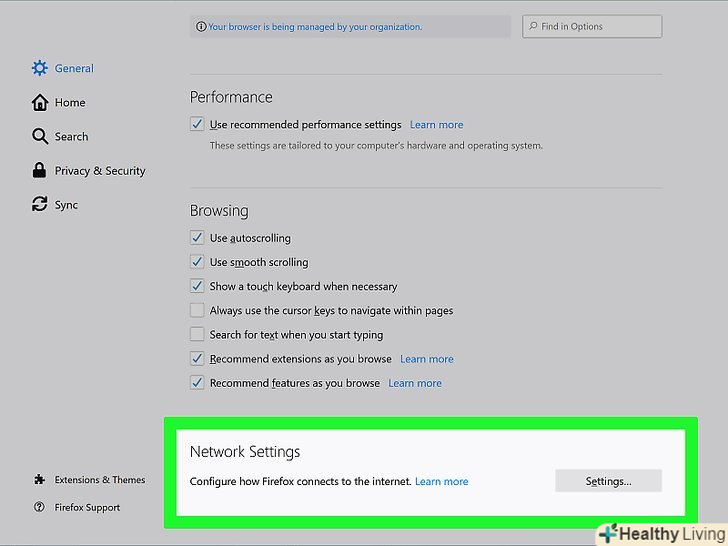This screenshot has height=546, width=728.
Task: Click the General gear icon
Action: coord(40,68)
